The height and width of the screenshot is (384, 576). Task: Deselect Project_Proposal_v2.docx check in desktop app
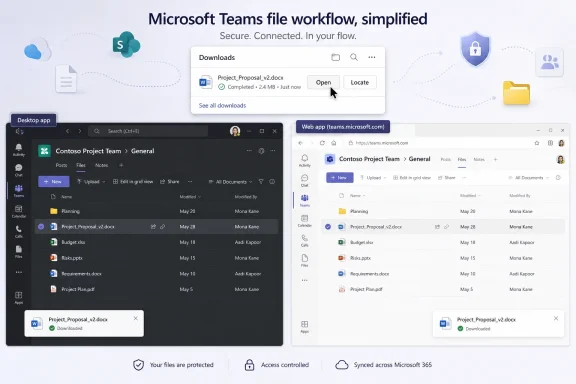point(41,227)
